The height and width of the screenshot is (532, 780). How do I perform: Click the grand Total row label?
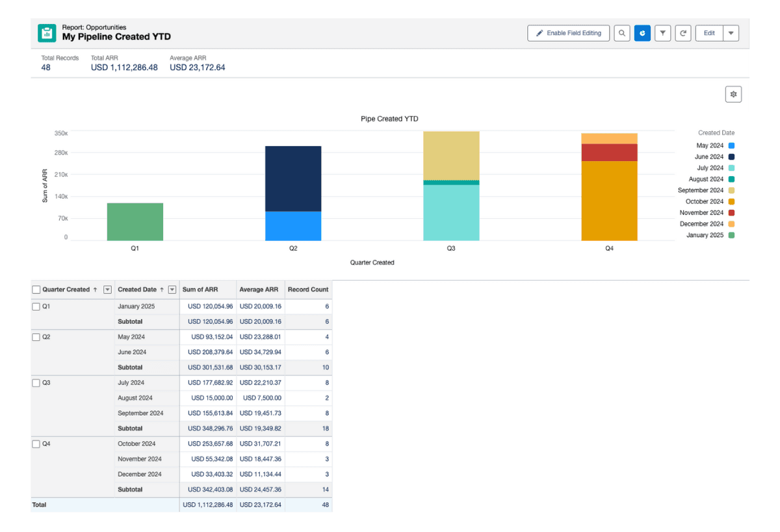[x=39, y=505]
